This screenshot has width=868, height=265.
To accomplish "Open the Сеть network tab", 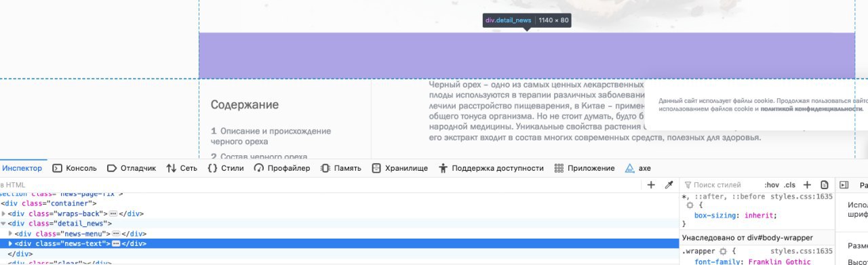I will coord(182,168).
